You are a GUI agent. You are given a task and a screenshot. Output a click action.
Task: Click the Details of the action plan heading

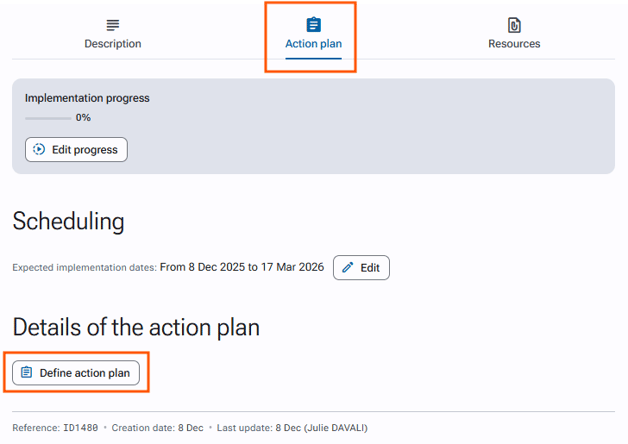pyautogui.click(x=136, y=327)
